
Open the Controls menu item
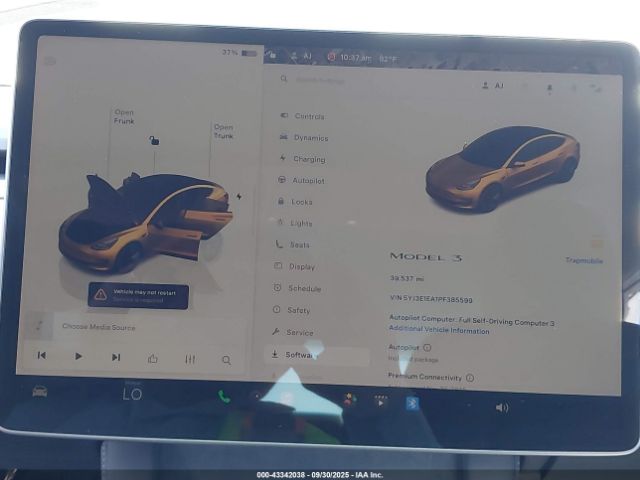coord(308,116)
